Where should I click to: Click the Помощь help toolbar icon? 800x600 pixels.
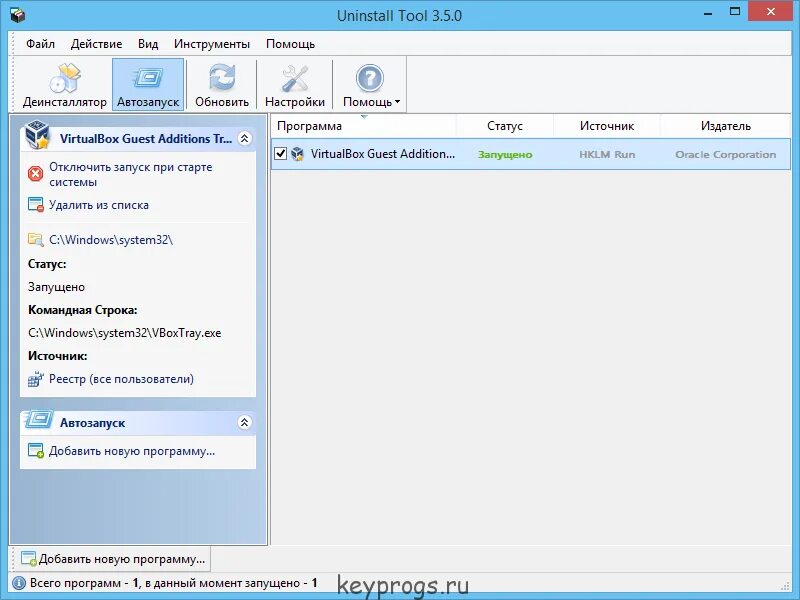[369, 79]
